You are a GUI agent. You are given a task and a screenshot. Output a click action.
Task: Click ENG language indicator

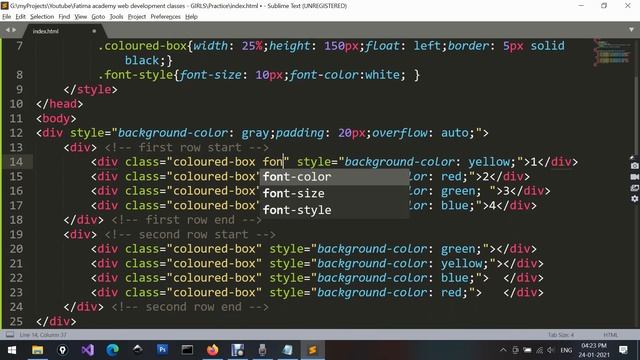click(566, 350)
